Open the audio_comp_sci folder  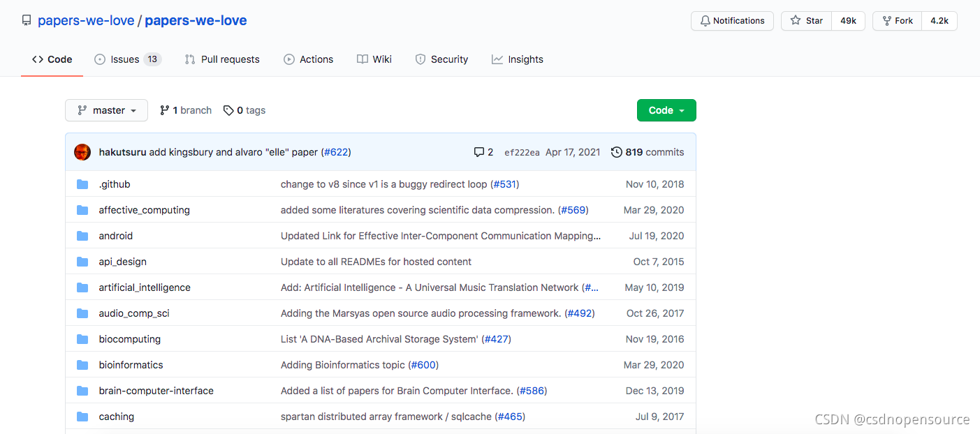134,313
